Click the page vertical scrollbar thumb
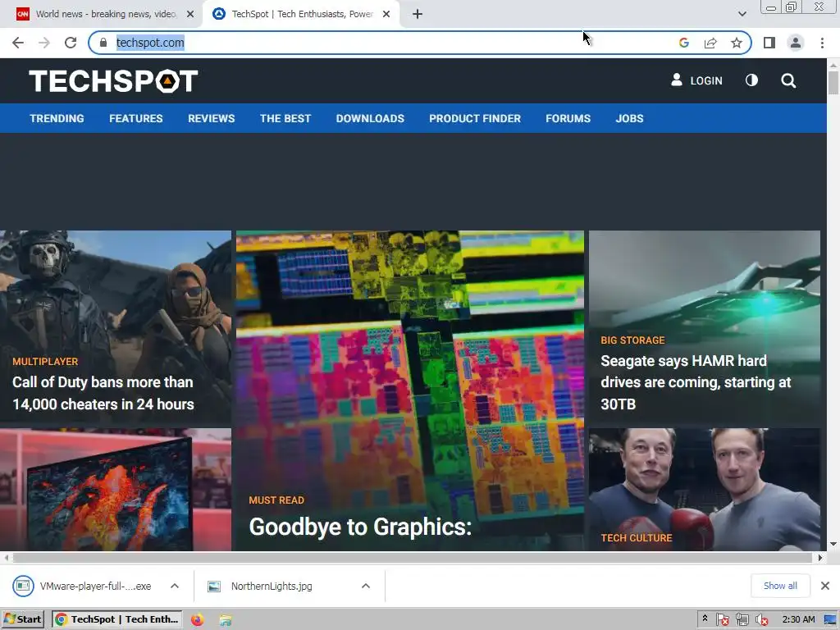 833,83
